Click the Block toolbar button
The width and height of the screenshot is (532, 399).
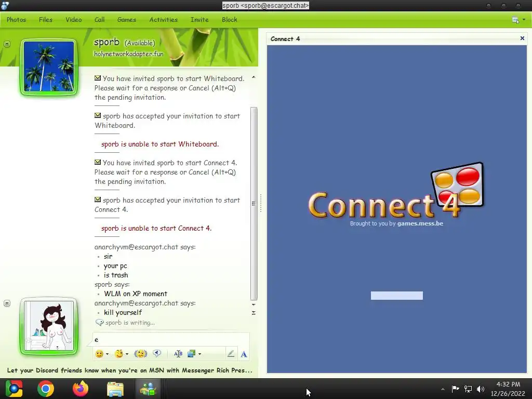coord(229,20)
